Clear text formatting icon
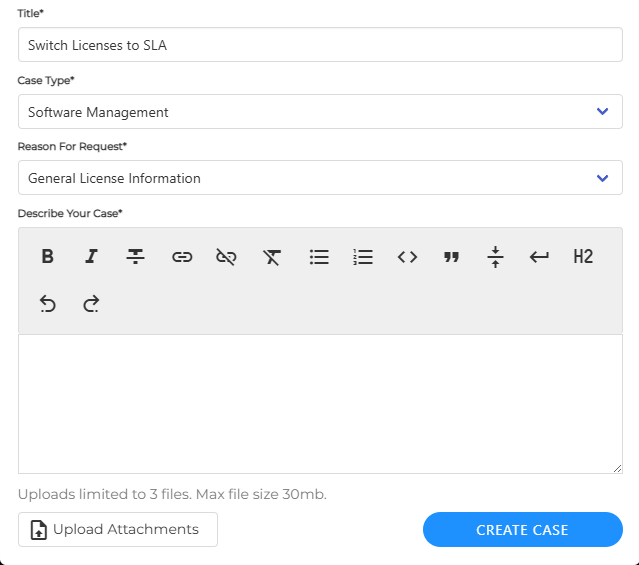The width and height of the screenshot is (639, 565). (x=272, y=257)
